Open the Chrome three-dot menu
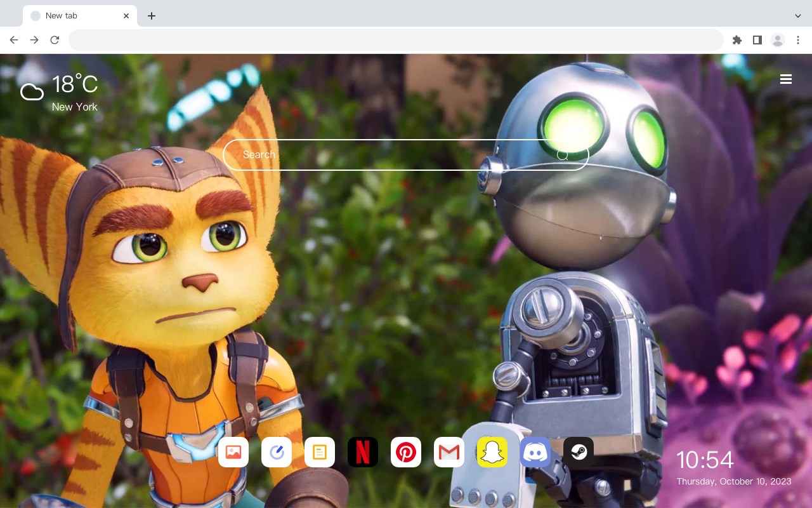This screenshot has width=812, height=508. [x=798, y=40]
